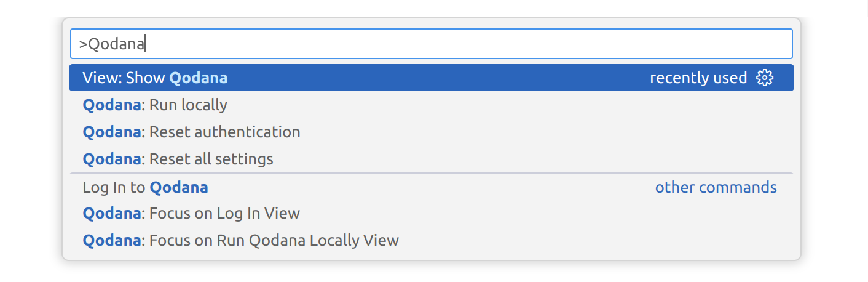Click the gear icon to configure keybinding
This screenshot has height=282, width=868.
[765, 78]
